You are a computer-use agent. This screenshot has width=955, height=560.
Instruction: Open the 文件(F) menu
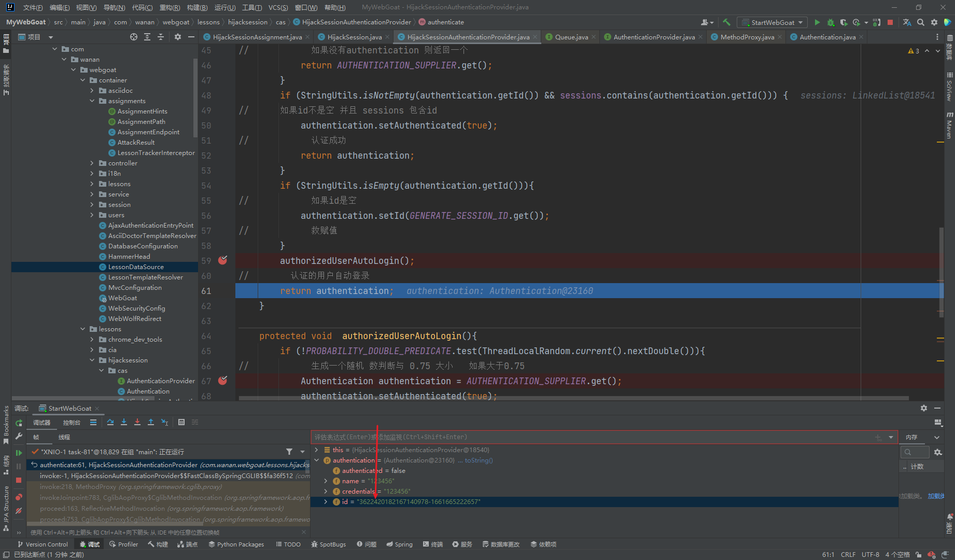pos(33,7)
